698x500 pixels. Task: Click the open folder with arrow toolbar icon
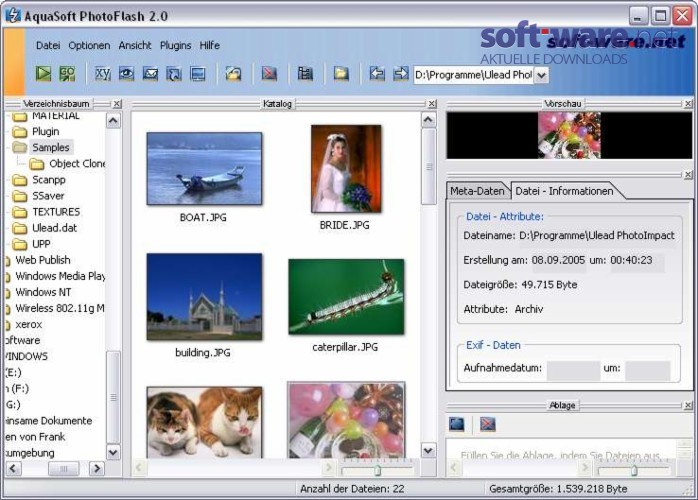[x=233, y=73]
